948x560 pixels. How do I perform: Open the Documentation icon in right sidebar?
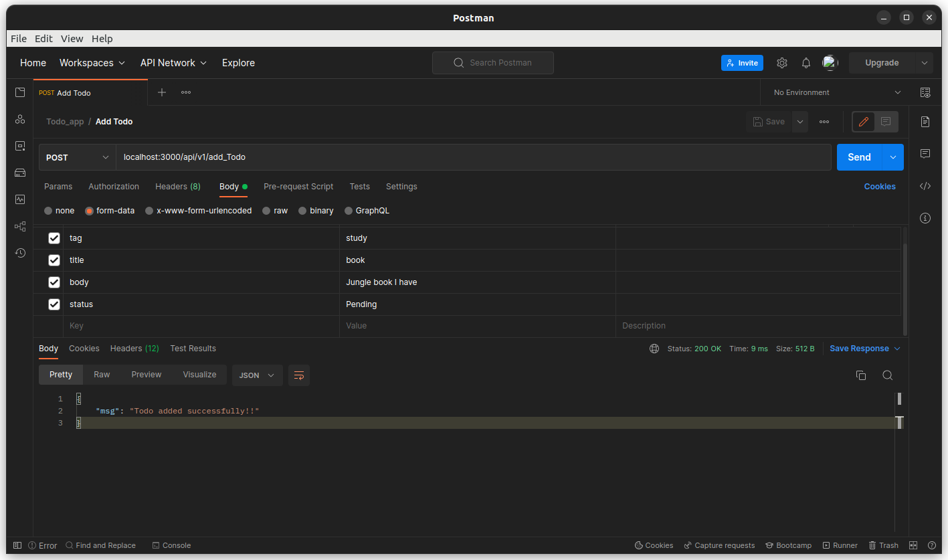coord(925,122)
